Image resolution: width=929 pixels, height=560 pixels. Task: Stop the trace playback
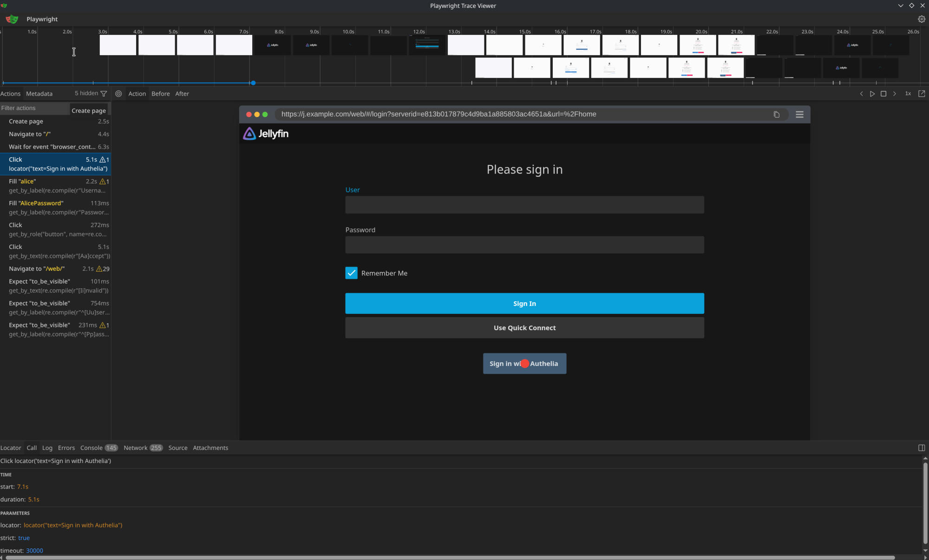pos(883,94)
